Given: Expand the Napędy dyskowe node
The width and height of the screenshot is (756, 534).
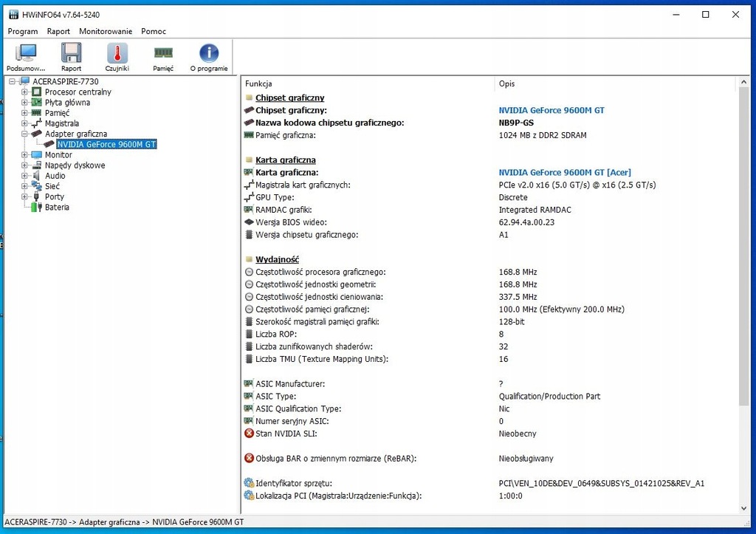Looking at the screenshot, I should pyautogui.click(x=24, y=165).
